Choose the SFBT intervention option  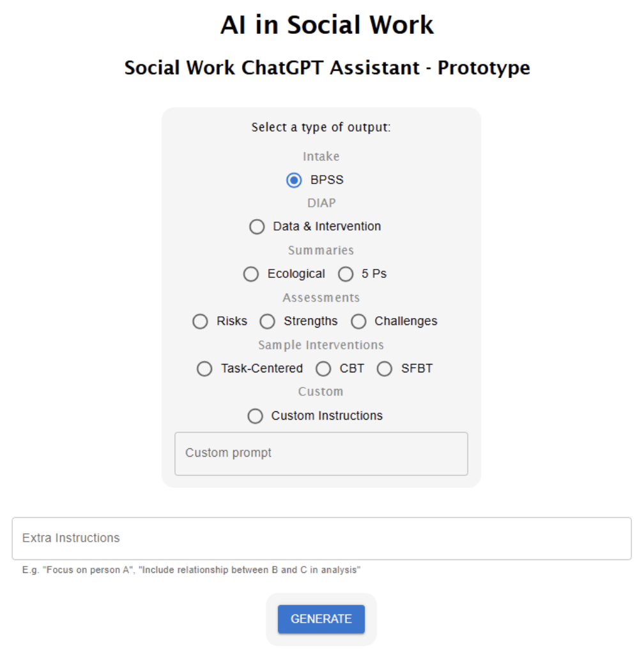pos(385,369)
